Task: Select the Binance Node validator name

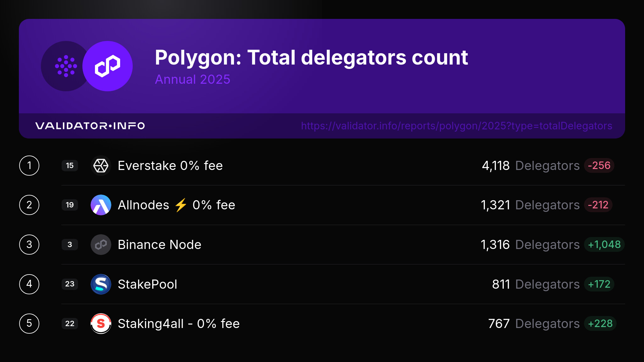Action: point(159,245)
